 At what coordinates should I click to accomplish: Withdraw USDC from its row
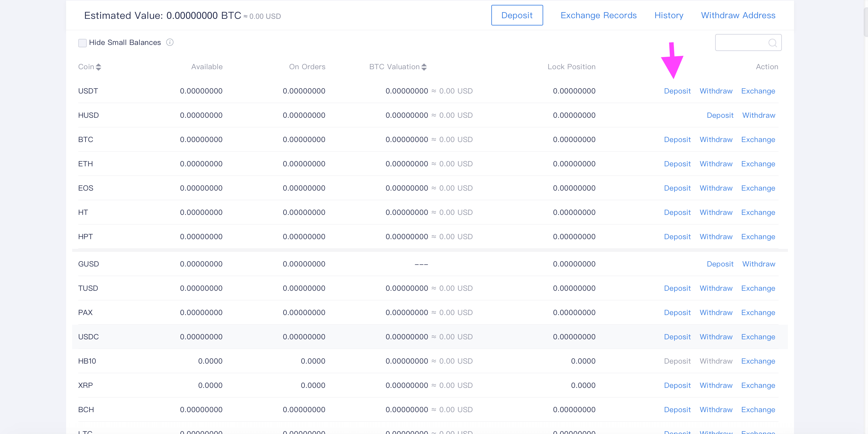point(716,337)
